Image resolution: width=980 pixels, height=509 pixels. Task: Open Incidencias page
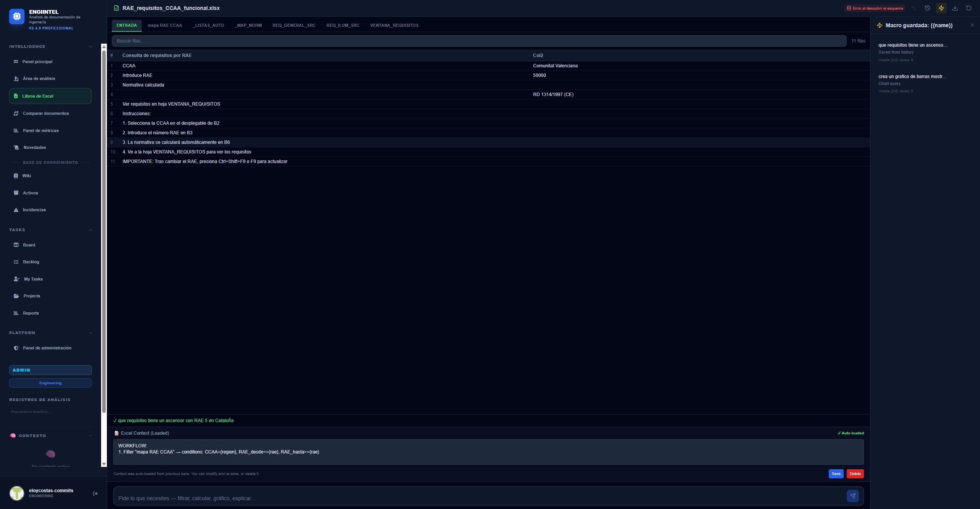pyautogui.click(x=51, y=210)
